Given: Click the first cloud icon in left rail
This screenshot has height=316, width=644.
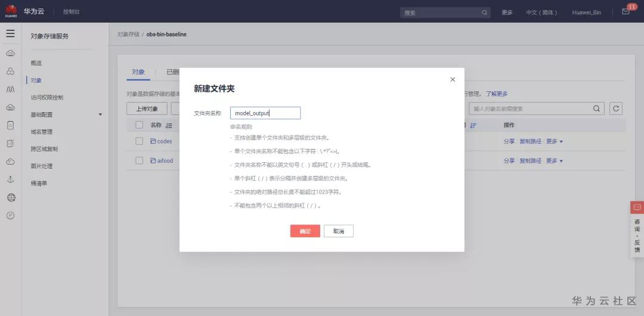Looking at the screenshot, I should tap(11, 53).
